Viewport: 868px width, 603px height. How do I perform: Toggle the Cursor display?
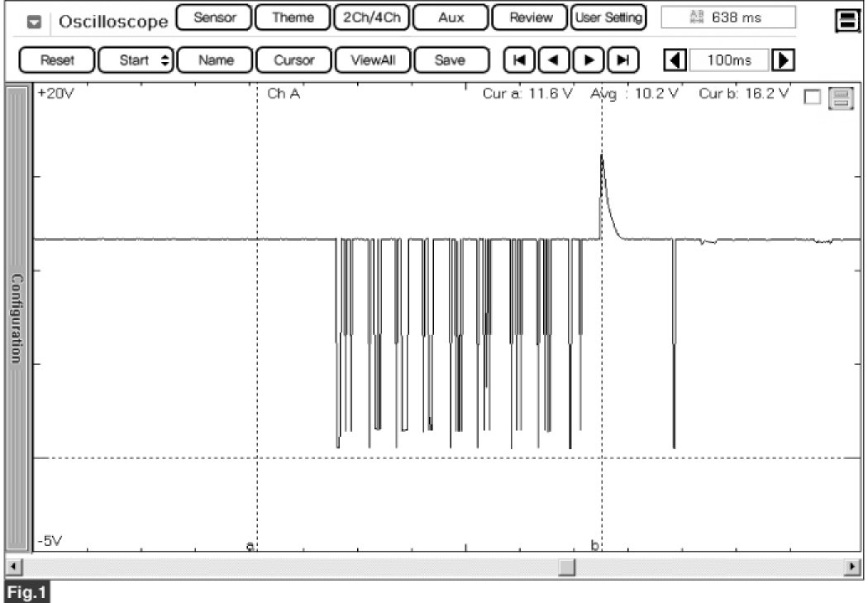[x=293, y=60]
